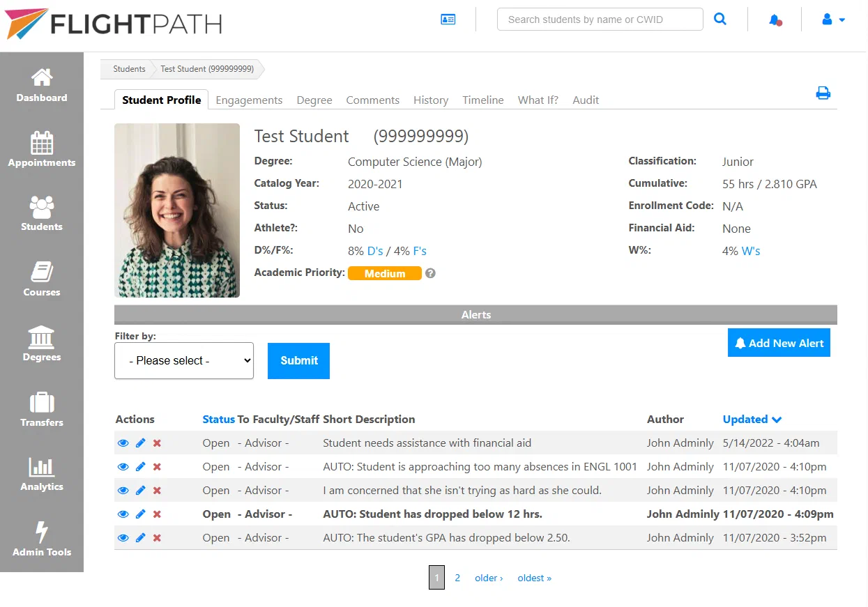Image resolution: width=868 pixels, height=607 pixels.
Task: Open the Dashboard sidebar icon
Action: point(42,84)
